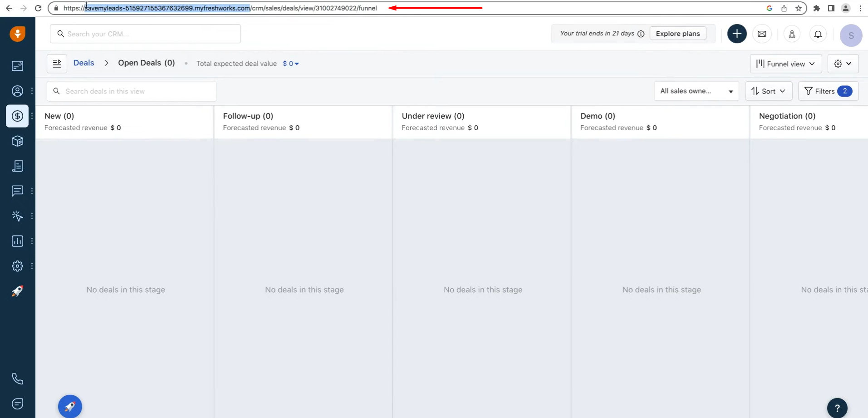Expand total expected deal value $0 dropdown

point(291,64)
